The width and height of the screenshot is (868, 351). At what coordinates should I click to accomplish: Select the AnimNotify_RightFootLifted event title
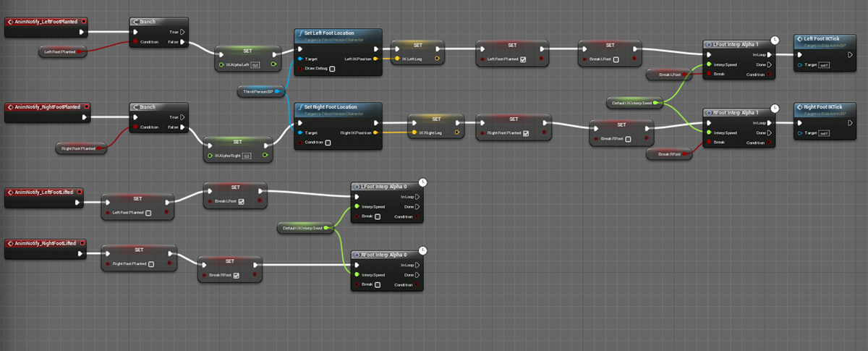[x=46, y=242]
